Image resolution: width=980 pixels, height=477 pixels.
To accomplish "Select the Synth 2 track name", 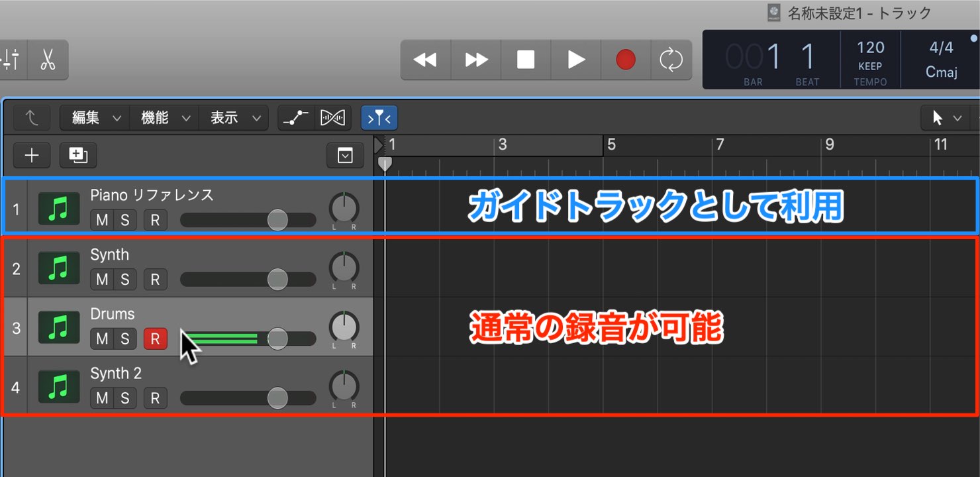I will [116, 374].
